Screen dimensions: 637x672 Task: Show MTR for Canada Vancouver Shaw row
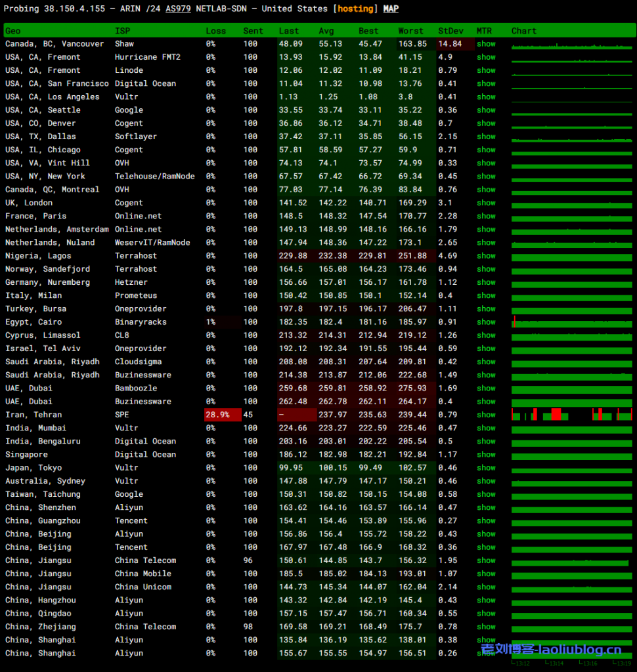click(486, 44)
